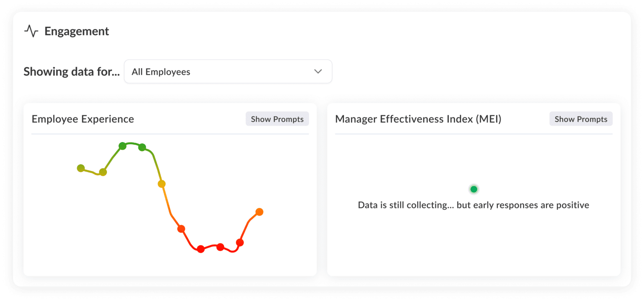This screenshot has width=644, height=301.
Task: Click the yellow data point on the declining slope
Action: pyautogui.click(x=161, y=183)
